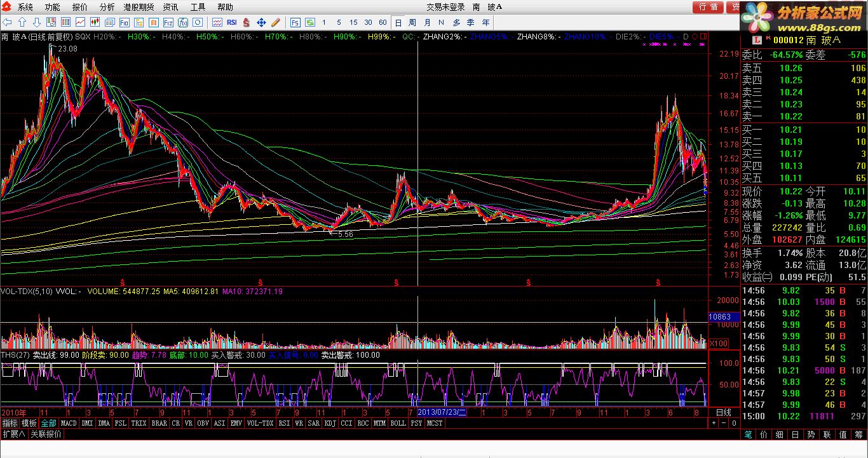Open the multi-line indicator chart icon
This screenshot has height=458, width=868.
[x=217, y=22]
